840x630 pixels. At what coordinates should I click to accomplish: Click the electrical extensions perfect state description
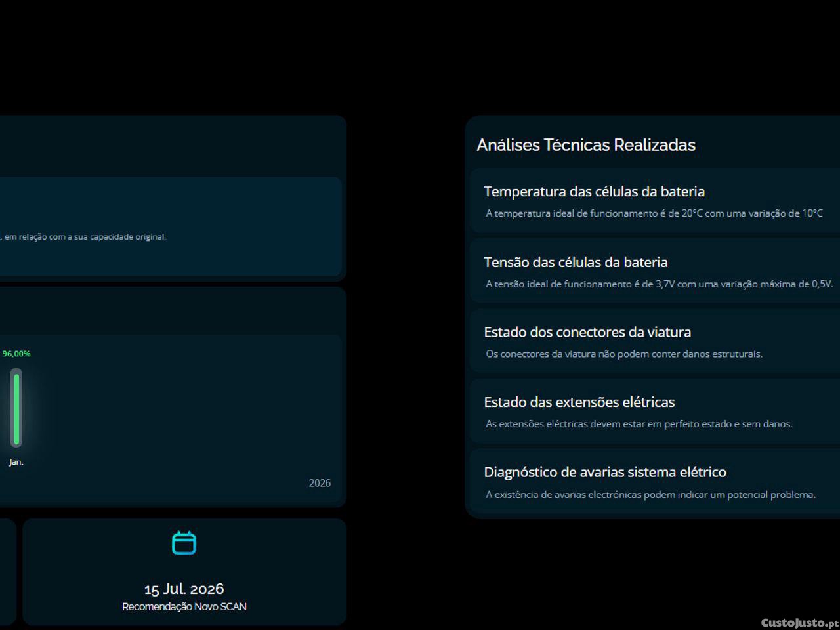(639, 424)
